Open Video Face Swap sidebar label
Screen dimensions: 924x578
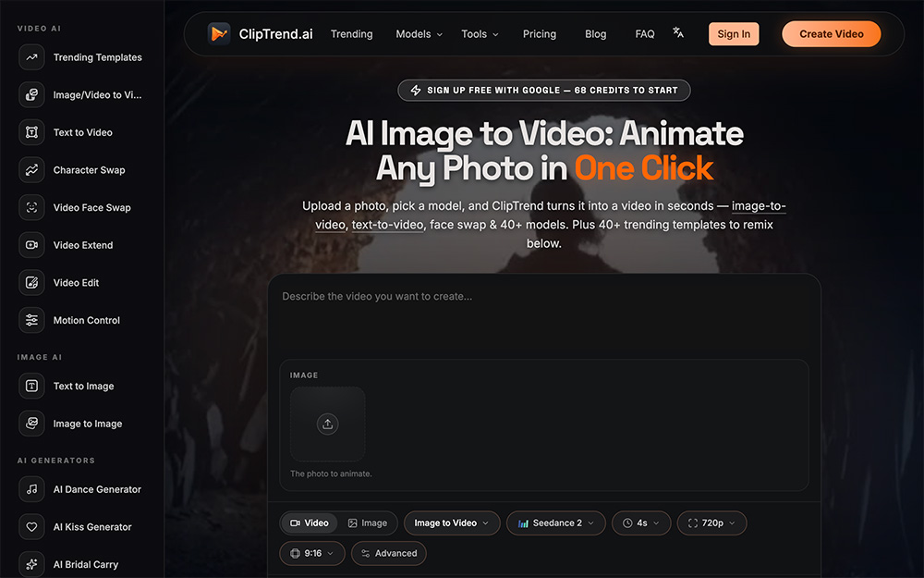pyautogui.click(x=91, y=207)
